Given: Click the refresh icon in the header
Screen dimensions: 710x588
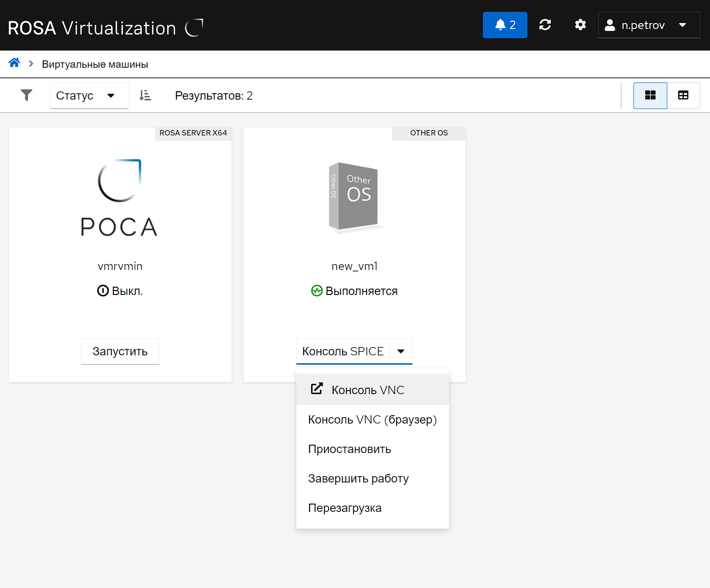Looking at the screenshot, I should point(545,25).
